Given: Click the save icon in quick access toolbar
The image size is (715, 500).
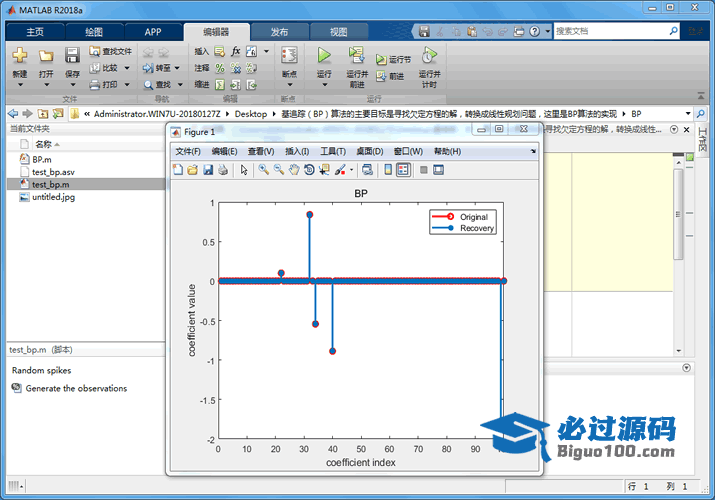Looking at the screenshot, I should click(424, 31).
